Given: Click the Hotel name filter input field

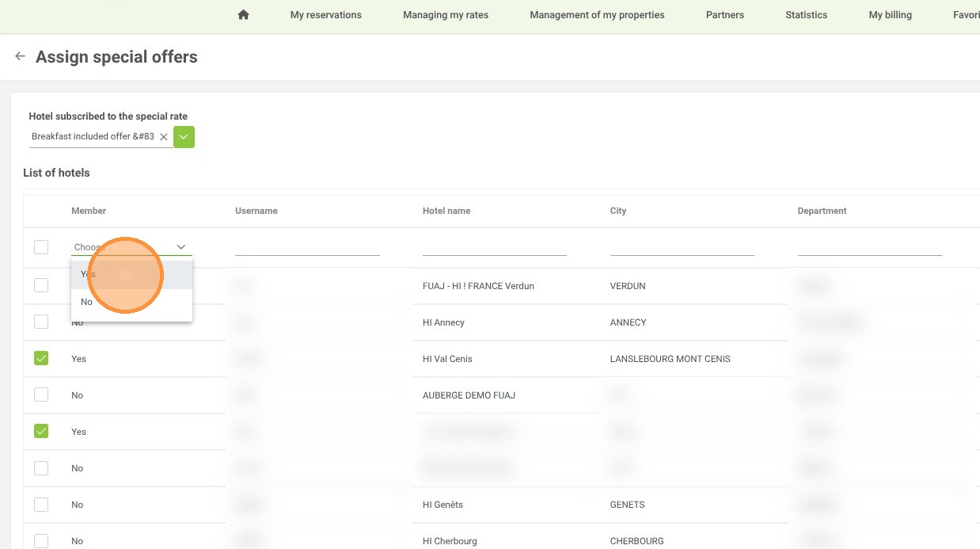Looking at the screenshot, I should coord(495,247).
